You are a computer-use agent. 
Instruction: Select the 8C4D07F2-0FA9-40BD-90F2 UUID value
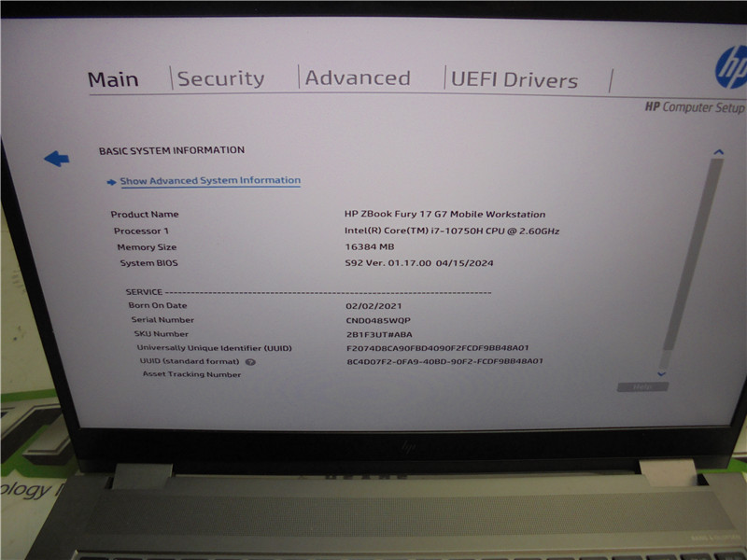click(x=444, y=361)
